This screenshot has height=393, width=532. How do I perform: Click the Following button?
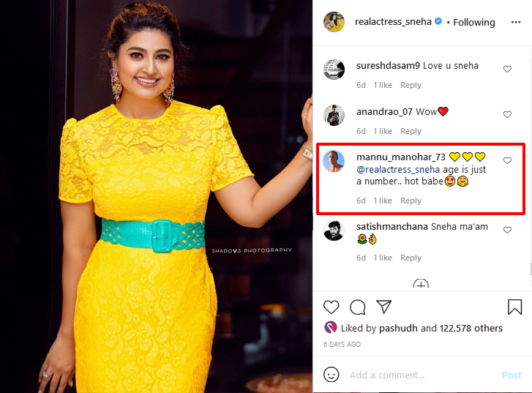(x=474, y=22)
